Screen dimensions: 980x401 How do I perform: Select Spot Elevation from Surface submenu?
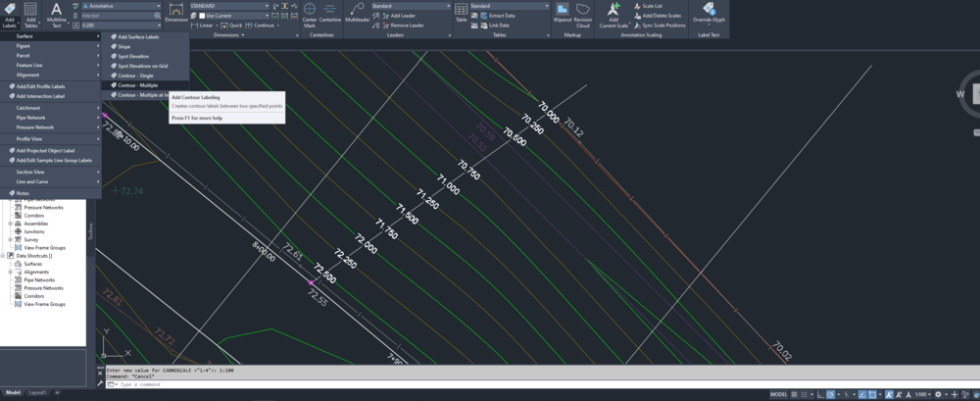tap(132, 56)
